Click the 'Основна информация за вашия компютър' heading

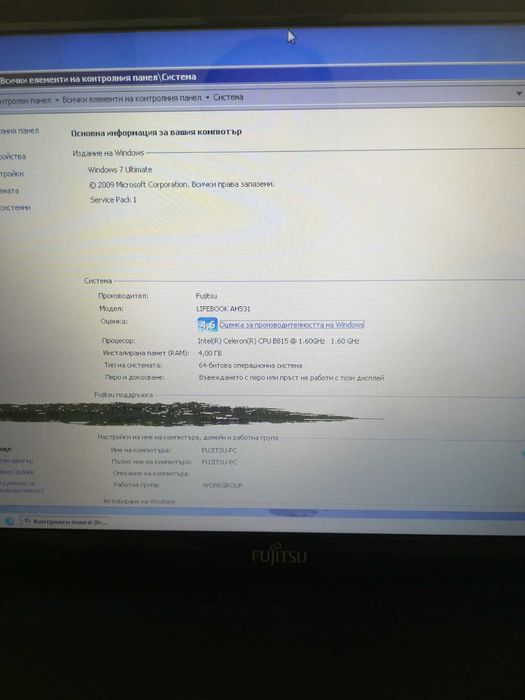[156, 132]
